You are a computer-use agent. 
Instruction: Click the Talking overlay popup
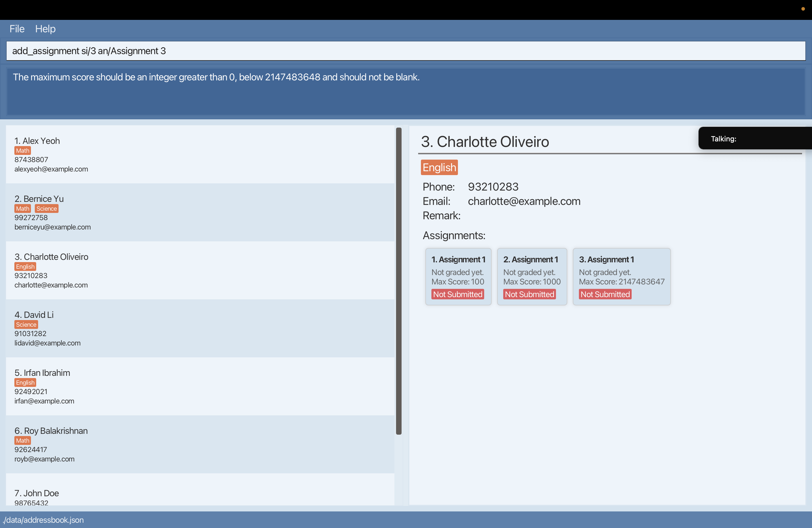754,138
